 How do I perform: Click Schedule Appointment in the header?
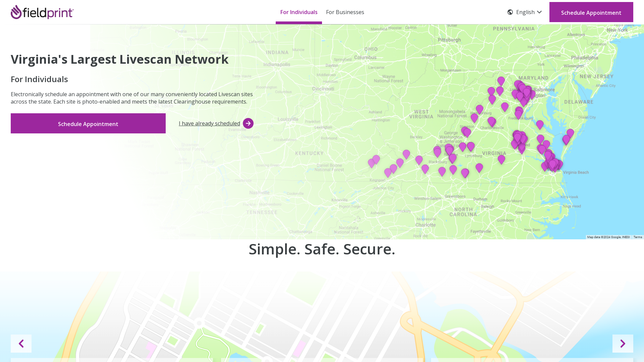point(591,12)
